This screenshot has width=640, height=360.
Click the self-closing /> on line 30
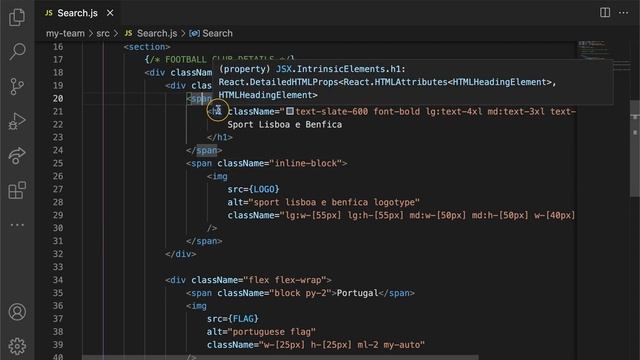tap(212, 228)
